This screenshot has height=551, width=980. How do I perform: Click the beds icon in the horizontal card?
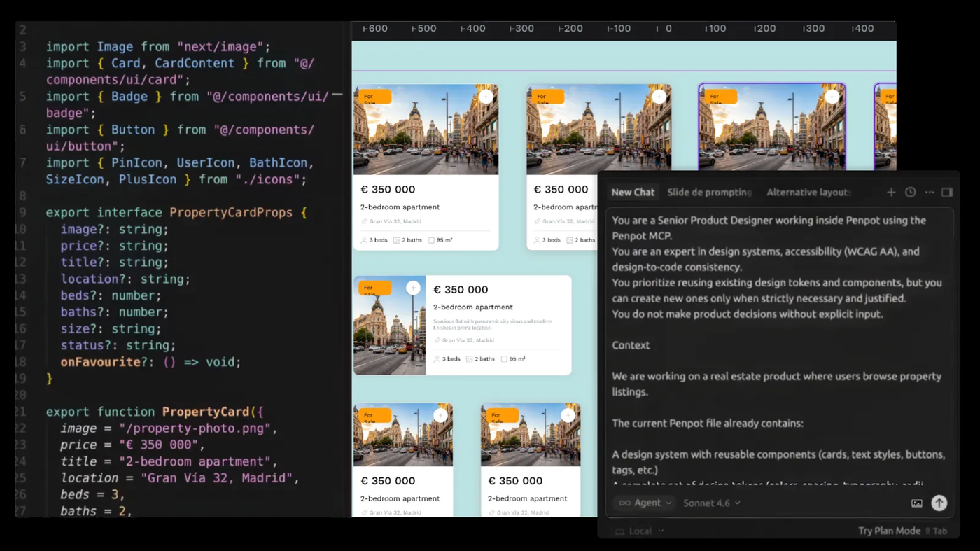(437, 359)
